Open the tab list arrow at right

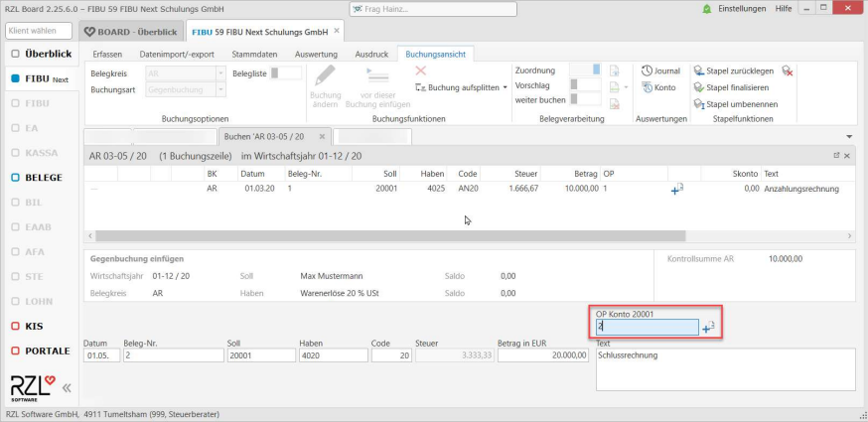848,135
